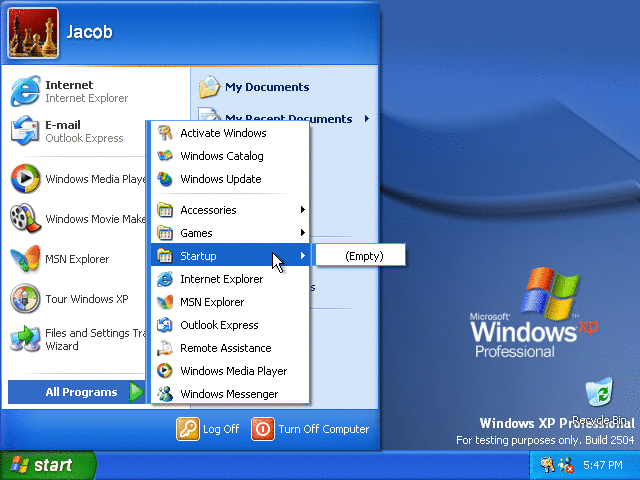Click the Startup submenu arrow
The width and height of the screenshot is (640, 480).
302,256
